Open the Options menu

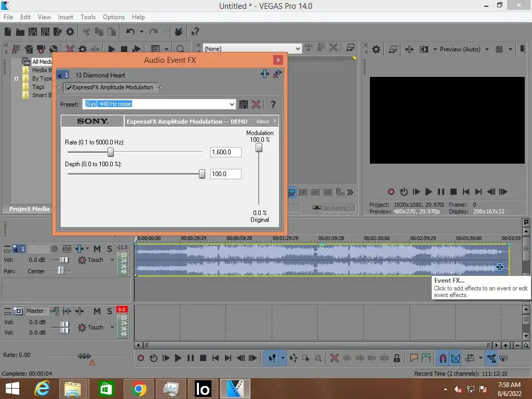114,17
